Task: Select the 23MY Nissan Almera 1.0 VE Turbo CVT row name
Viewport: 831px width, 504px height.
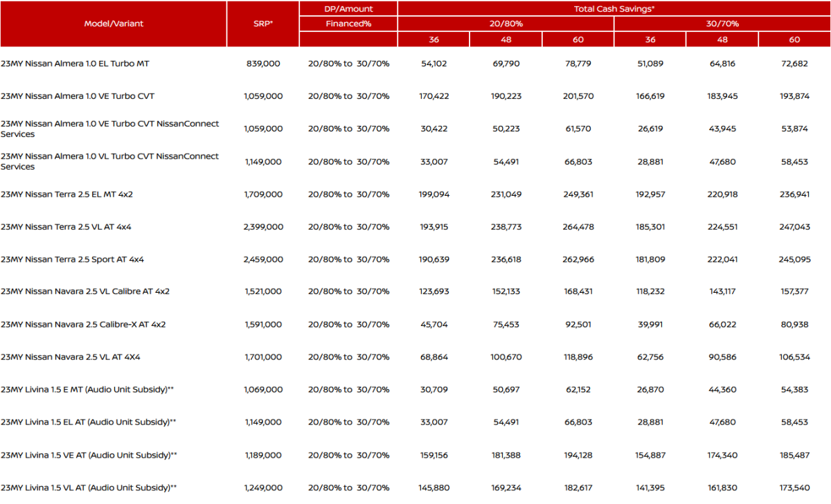Action: tap(78, 96)
